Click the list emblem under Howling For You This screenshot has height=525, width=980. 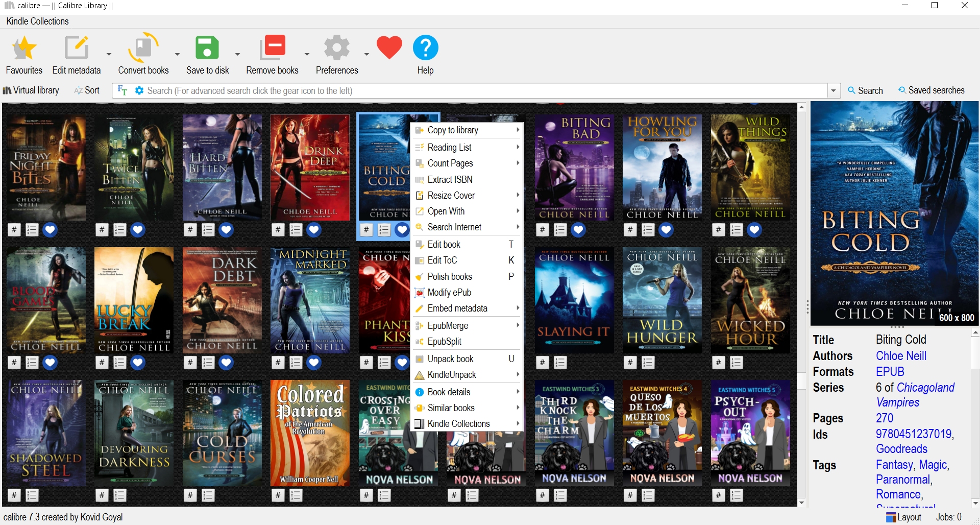tap(648, 230)
